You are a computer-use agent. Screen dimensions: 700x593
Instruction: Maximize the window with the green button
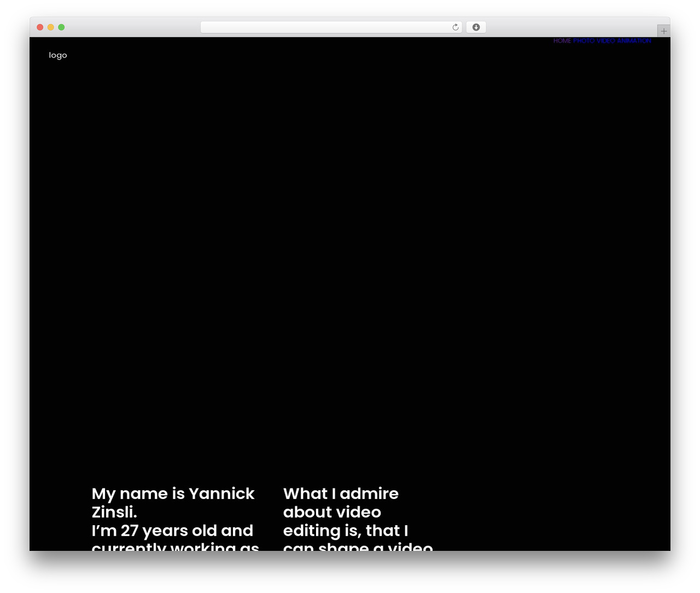pyautogui.click(x=61, y=27)
